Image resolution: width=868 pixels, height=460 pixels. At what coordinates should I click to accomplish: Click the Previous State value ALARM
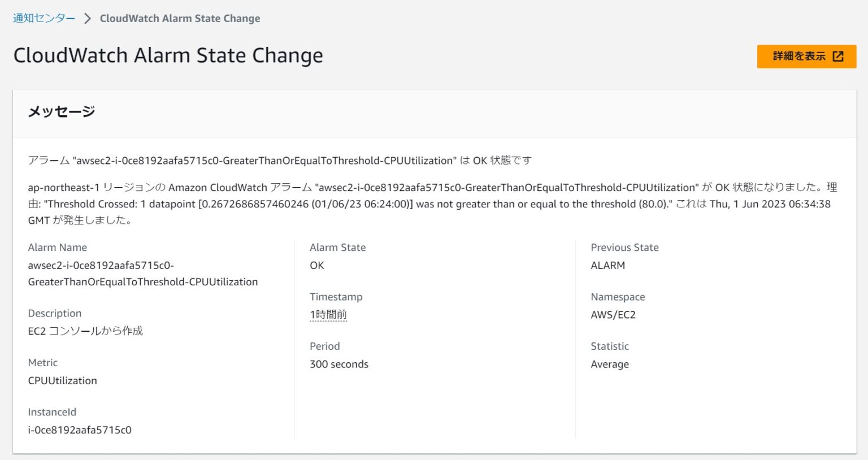click(607, 265)
